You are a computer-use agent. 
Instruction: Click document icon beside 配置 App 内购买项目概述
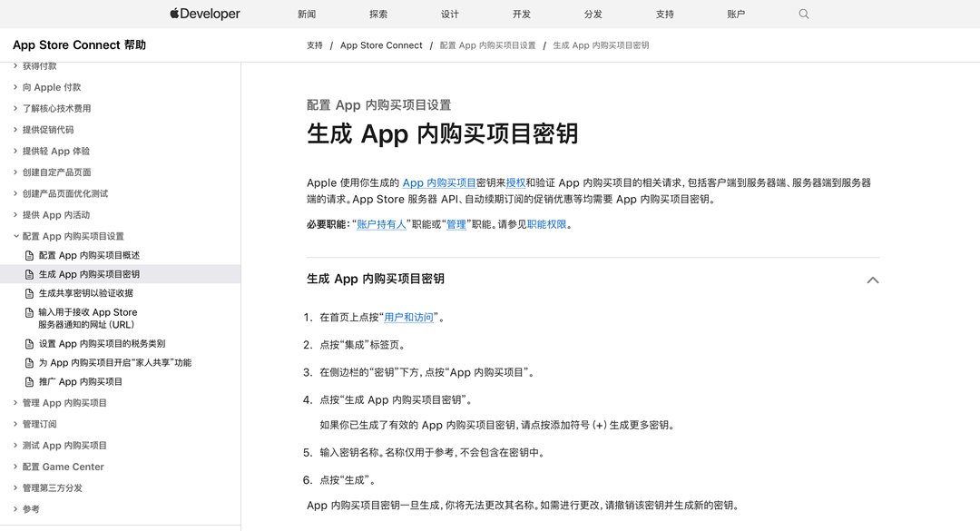29,255
